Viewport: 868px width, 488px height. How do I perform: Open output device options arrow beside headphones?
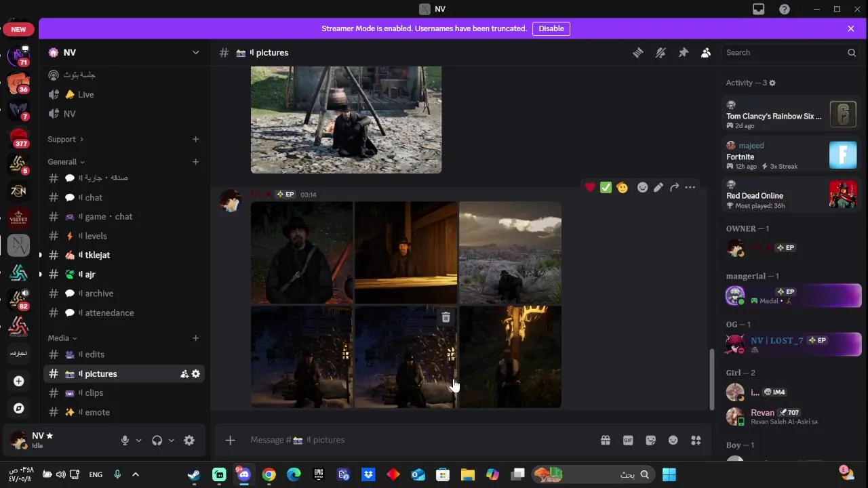(x=172, y=441)
